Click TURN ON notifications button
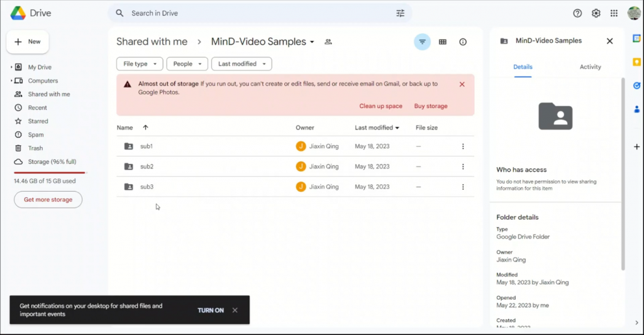This screenshot has width=644, height=335. pyautogui.click(x=211, y=310)
